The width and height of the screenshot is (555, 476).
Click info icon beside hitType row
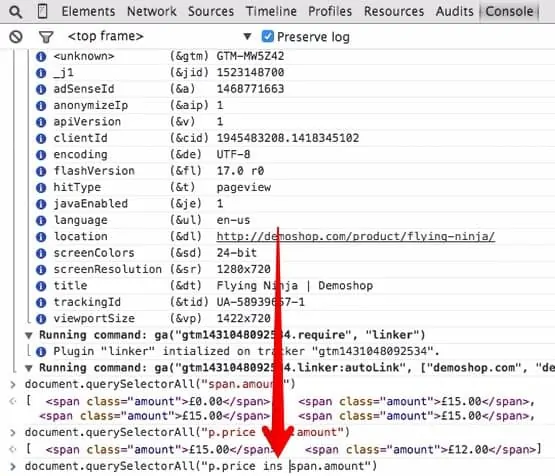tap(41, 188)
